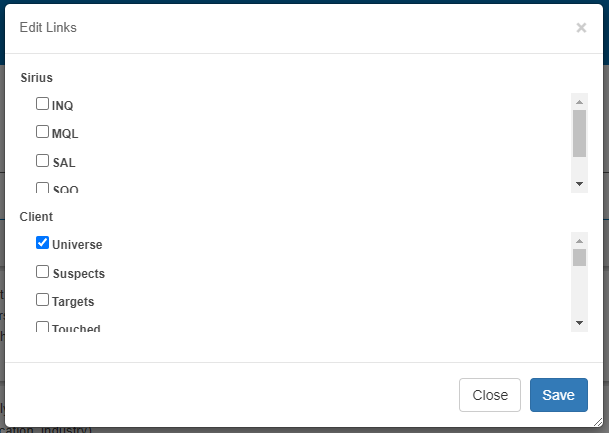Click the Save button
The width and height of the screenshot is (609, 433).
click(559, 395)
